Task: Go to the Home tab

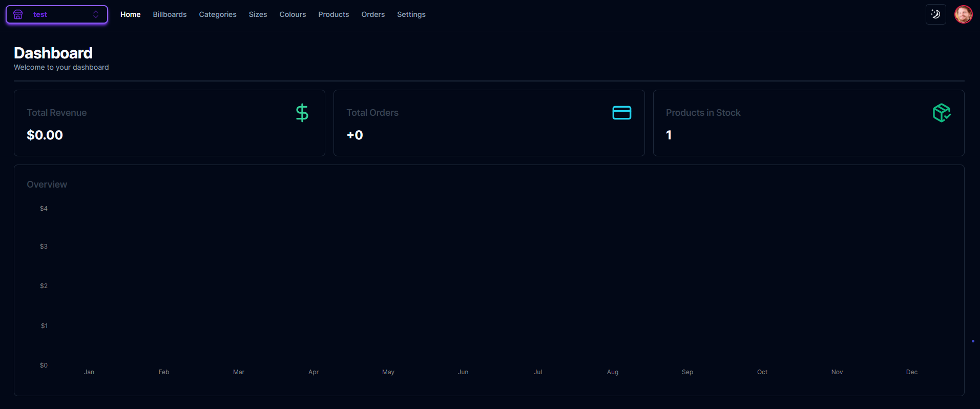Action: (x=130, y=14)
